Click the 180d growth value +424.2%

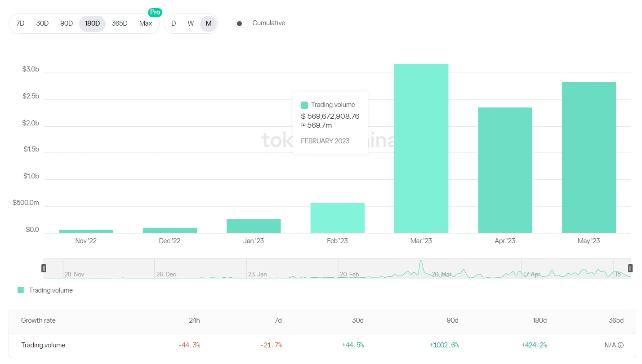coord(534,345)
